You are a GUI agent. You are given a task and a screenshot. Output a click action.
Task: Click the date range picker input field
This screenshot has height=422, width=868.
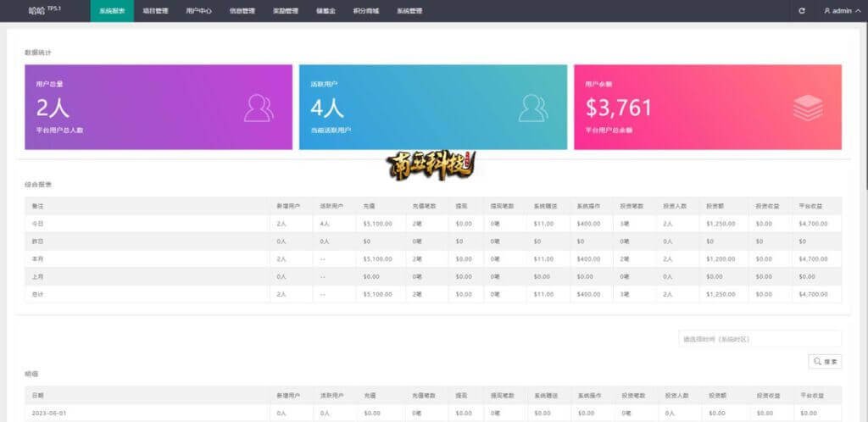click(x=759, y=339)
